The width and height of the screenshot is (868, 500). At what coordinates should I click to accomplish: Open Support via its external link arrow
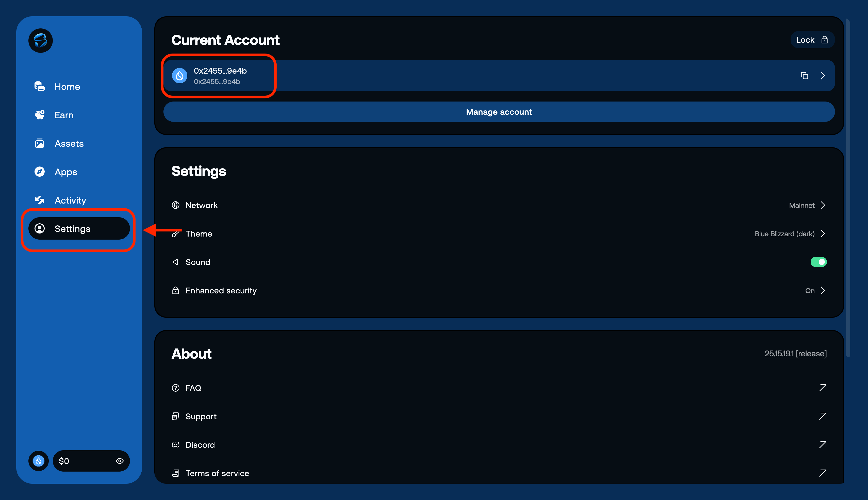pos(823,416)
